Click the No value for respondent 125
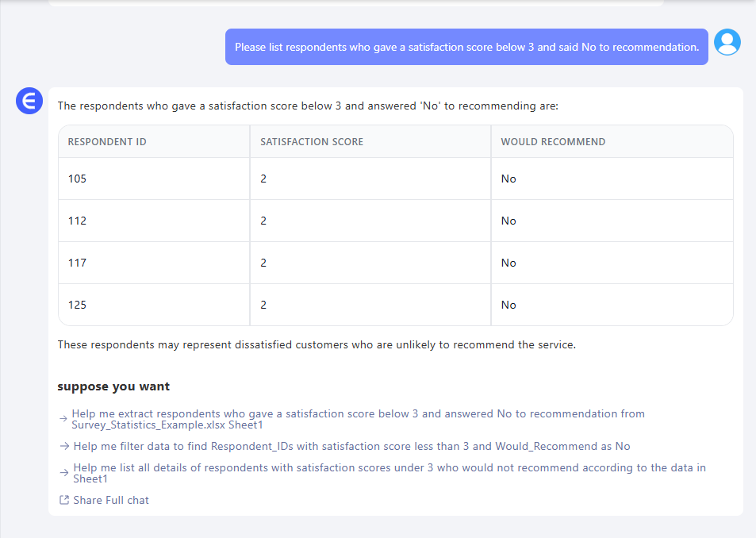 [508, 305]
